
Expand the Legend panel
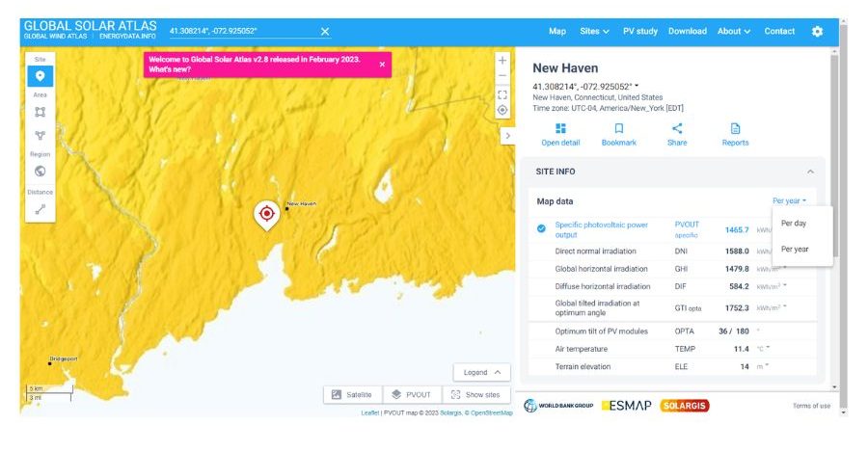pyautogui.click(x=481, y=372)
